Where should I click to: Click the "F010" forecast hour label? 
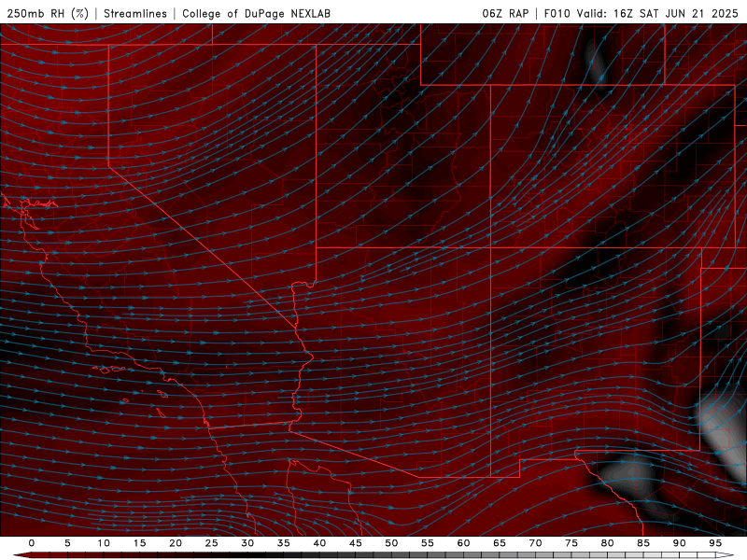[557, 13]
